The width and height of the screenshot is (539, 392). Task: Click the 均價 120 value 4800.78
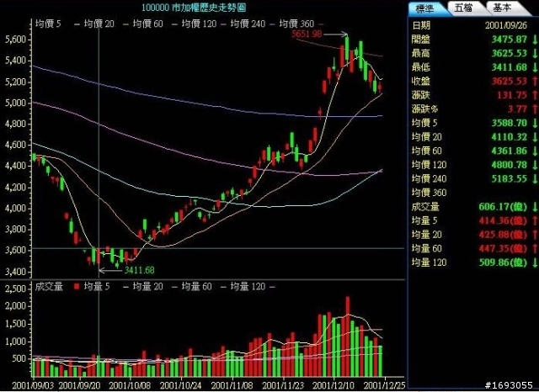click(509, 165)
